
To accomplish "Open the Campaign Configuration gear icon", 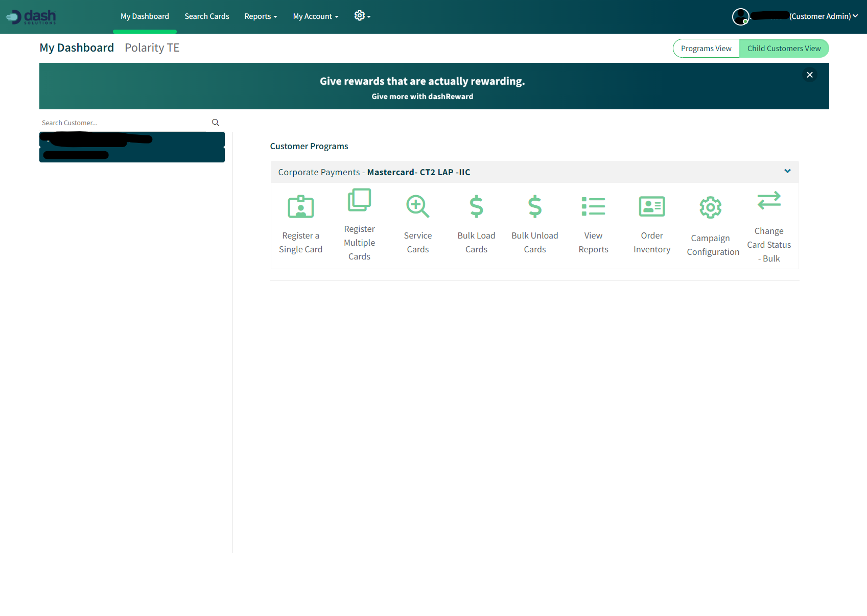I will 711,207.
